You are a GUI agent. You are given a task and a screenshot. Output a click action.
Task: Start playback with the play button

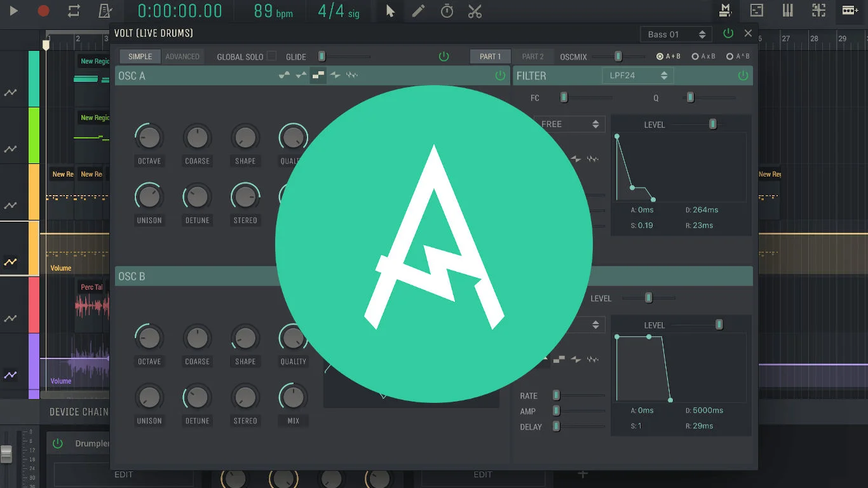pyautogui.click(x=13, y=11)
